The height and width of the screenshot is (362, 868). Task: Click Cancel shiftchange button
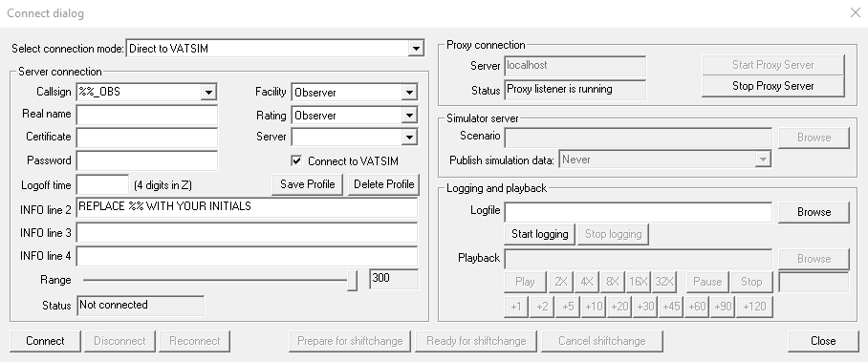click(601, 341)
